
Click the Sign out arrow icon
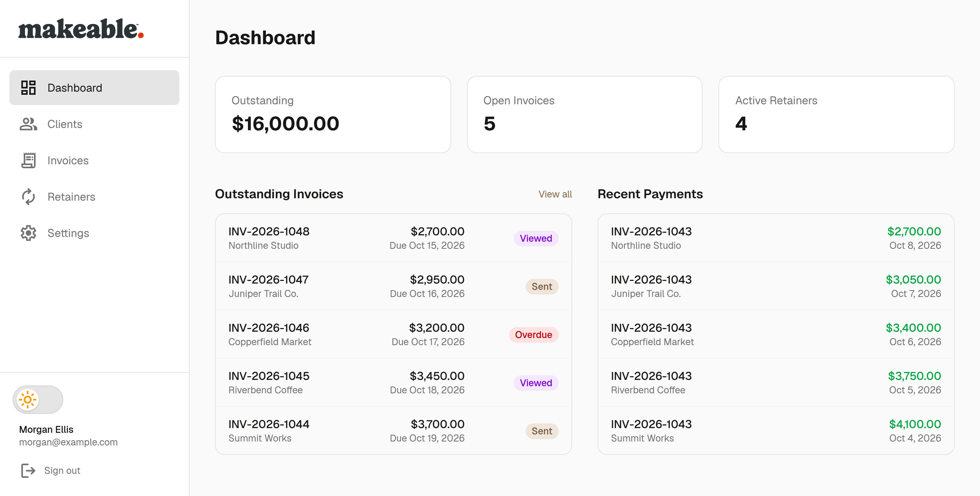28,470
